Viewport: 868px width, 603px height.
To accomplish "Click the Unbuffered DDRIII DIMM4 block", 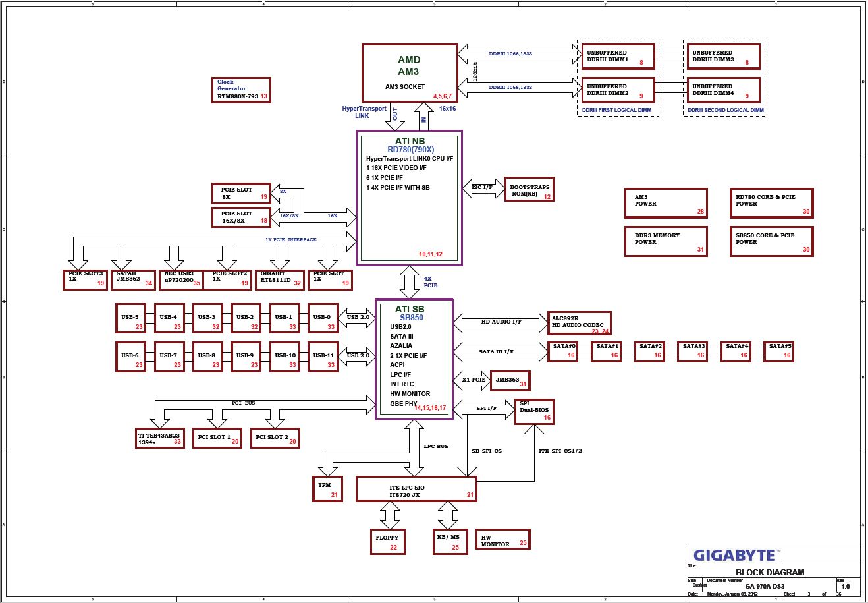I will [723, 90].
